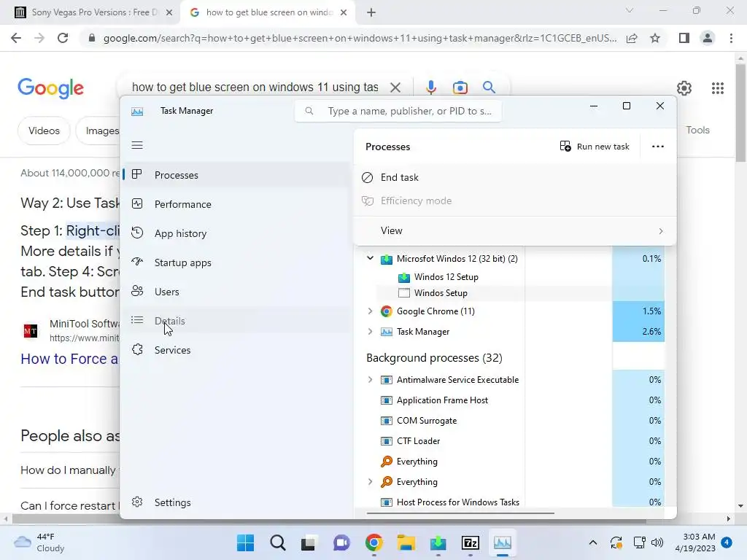Image resolution: width=747 pixels, height=560 pixels.
Task: Expand the second Everything process row
Action: 370,481
